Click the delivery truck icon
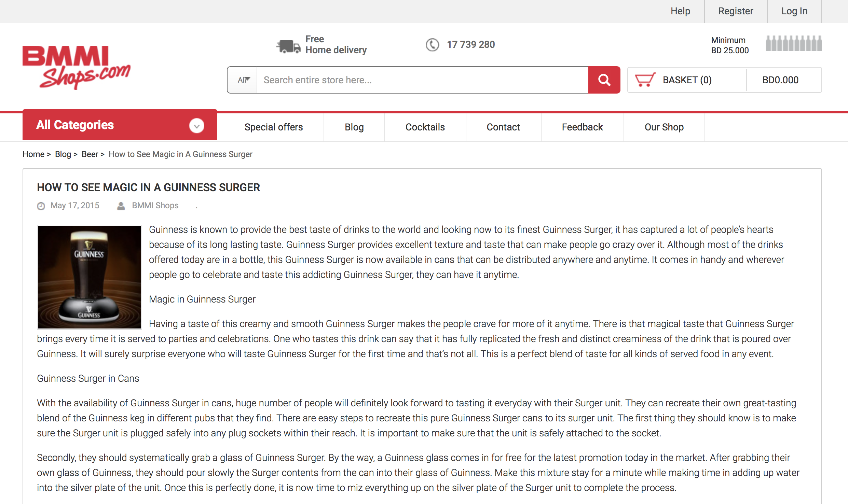Screen dimensions: 848x504 pos(288,46)
